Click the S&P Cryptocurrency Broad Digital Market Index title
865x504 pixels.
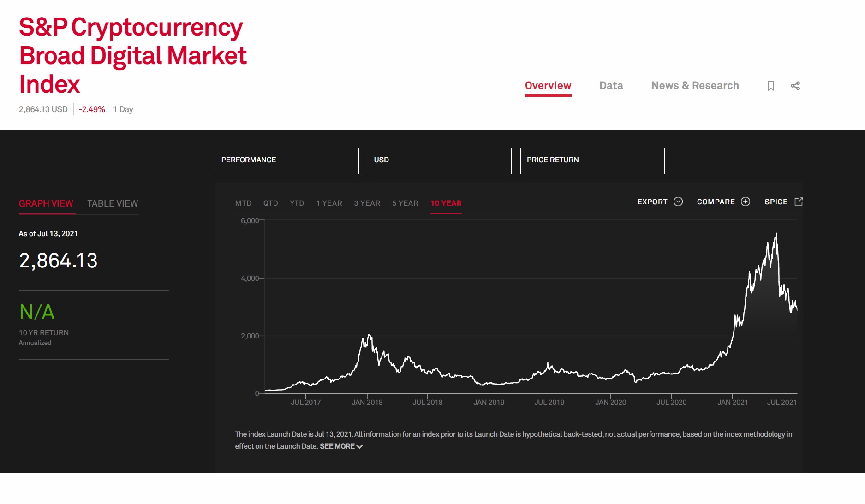(x=133, y=55)
